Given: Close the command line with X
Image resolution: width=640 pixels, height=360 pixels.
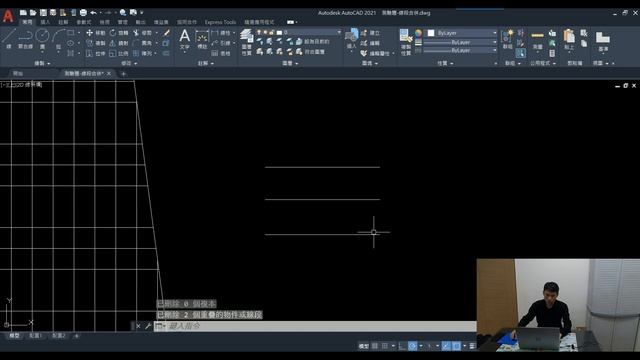Looking at the screenshot, I should tap(138, 326).
